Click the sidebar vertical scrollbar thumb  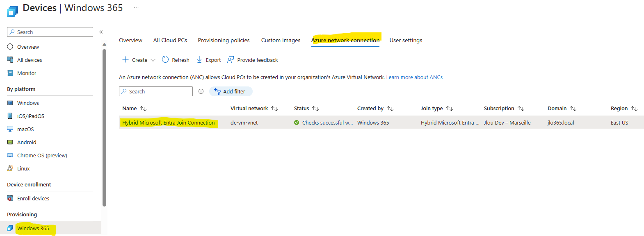[104, 128]
